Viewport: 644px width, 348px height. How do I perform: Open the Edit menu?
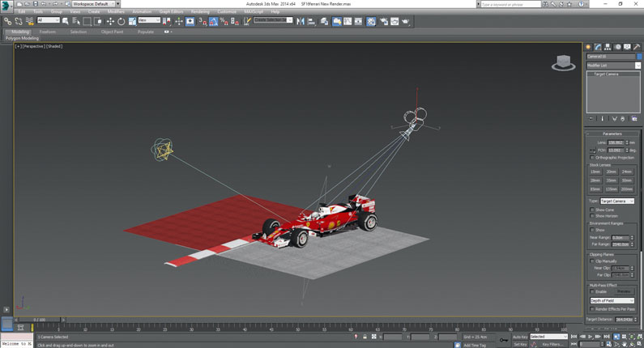(22, 11)
